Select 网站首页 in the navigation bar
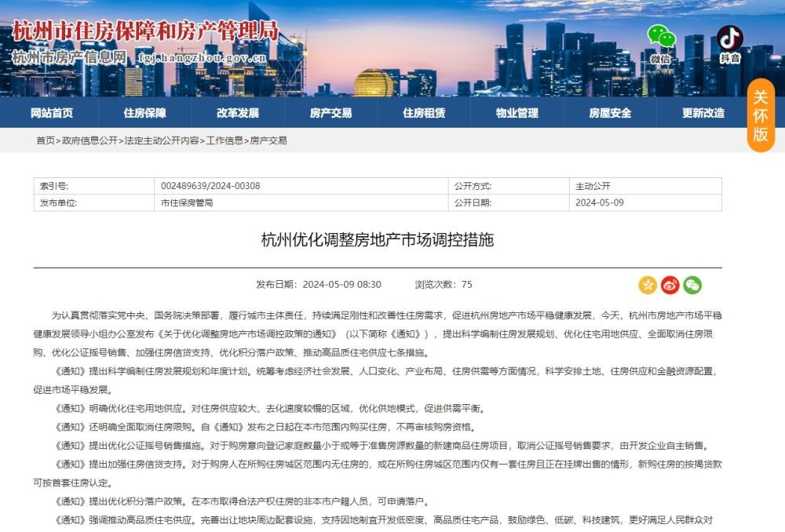This screenshot has height=532, width=785. 52,112
